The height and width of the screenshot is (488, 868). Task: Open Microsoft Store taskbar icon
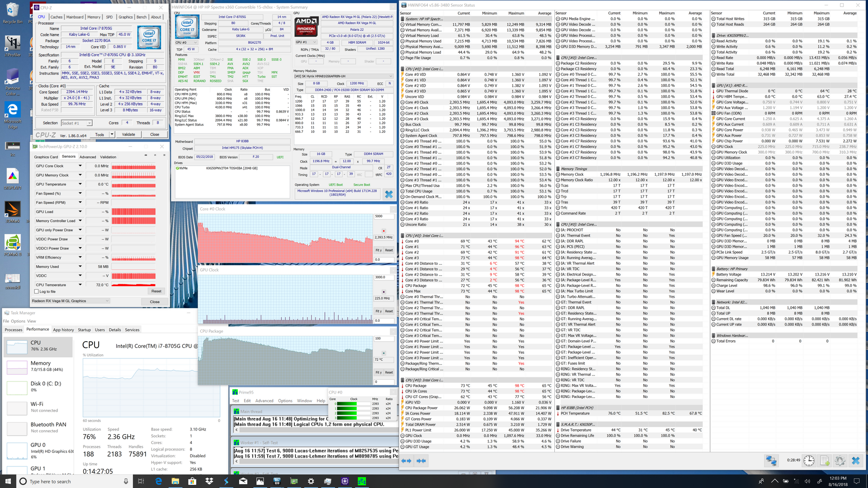[192, 481]
